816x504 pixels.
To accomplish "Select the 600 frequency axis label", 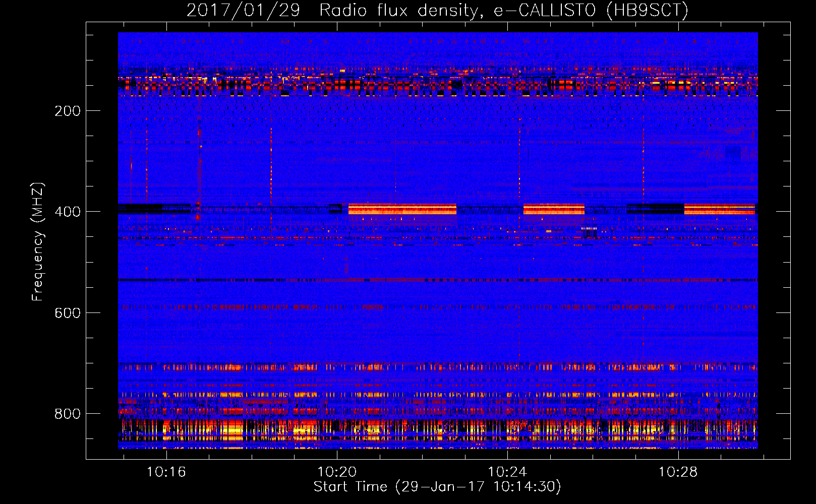I will [68, 313].
